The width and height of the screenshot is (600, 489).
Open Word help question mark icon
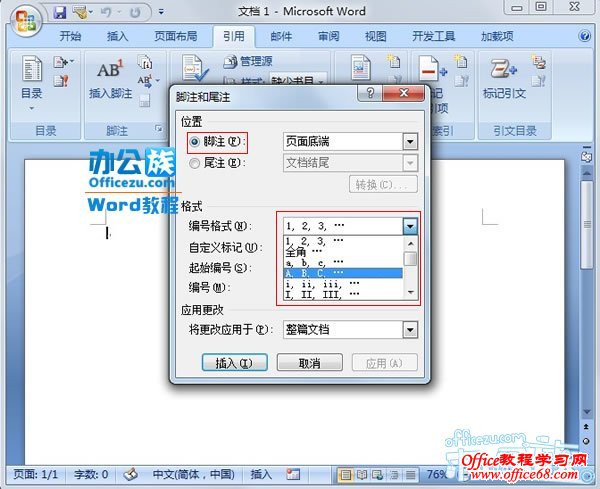pos(584,36)
